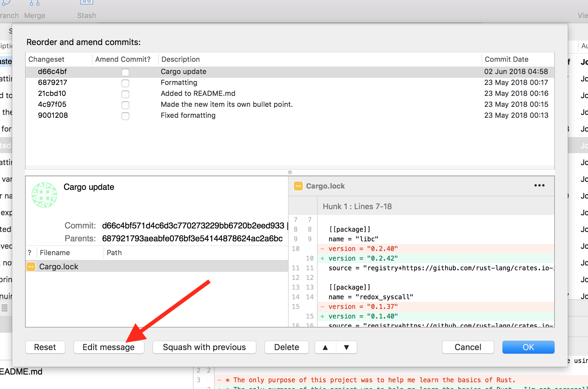The image size is (588, 389).
Task: Open the diff panel ellipsis menu
Action: tap(539, 185)
